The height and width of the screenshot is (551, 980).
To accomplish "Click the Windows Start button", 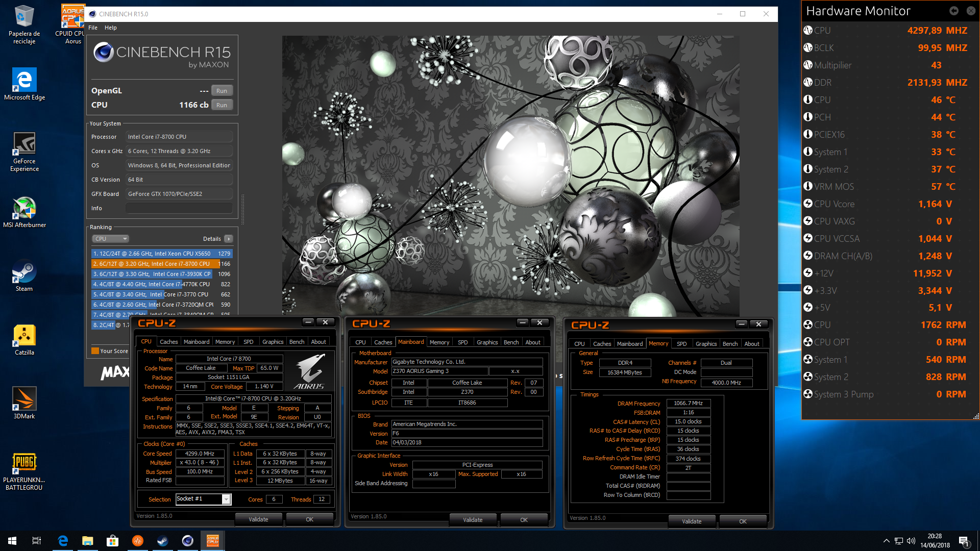I will (12, 541).
